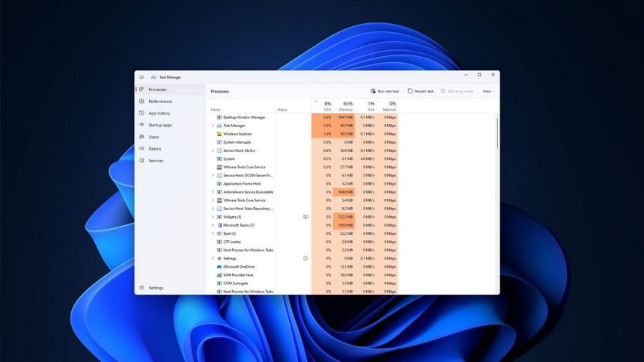Click the status icon in the Widgets row
This screenshot has width=644, height=362.
(306, 217)
